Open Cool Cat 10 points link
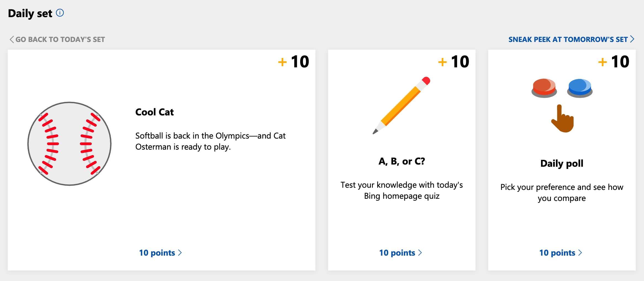 157,253
